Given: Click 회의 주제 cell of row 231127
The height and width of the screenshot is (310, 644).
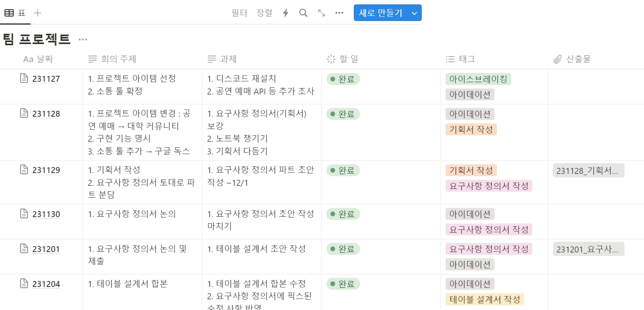Looking at the screenshot, I should pos(142,87).
